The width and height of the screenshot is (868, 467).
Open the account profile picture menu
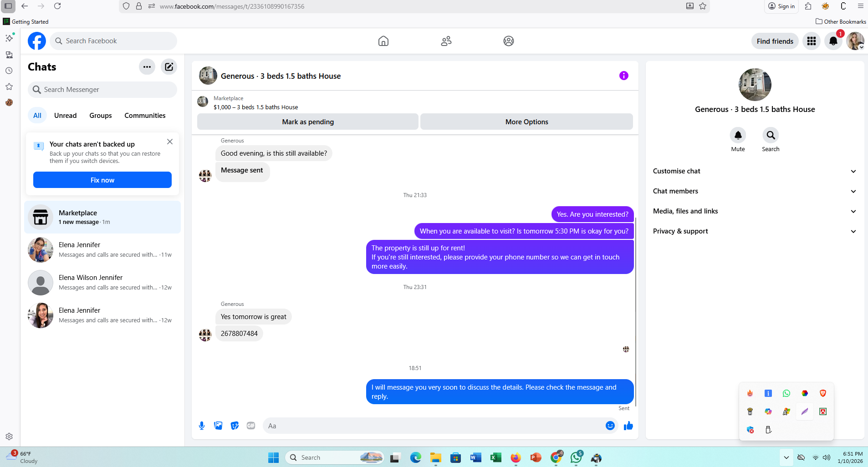[855, 41]
